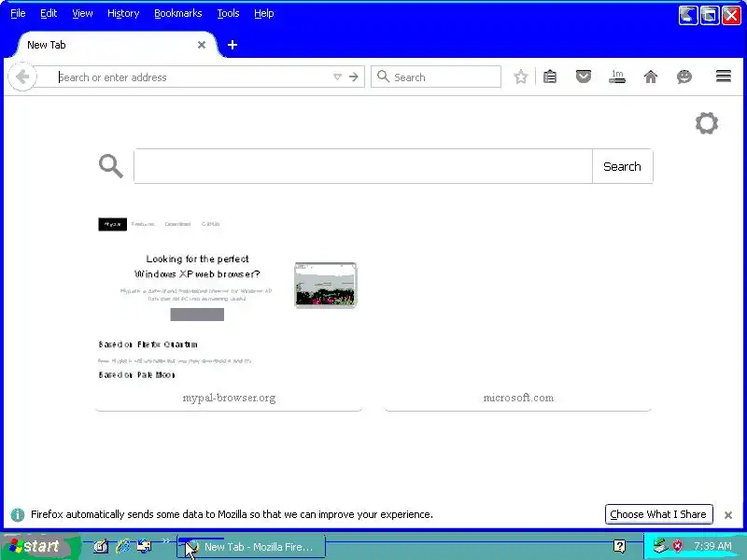Click the page Search button

pyautogui.click(x=622, y=166)
